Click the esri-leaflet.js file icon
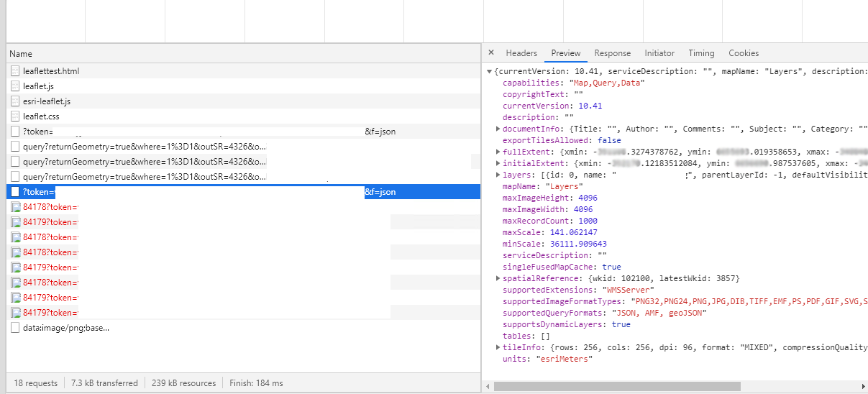This screenshot has height=394, width=868. click(16, 101)
